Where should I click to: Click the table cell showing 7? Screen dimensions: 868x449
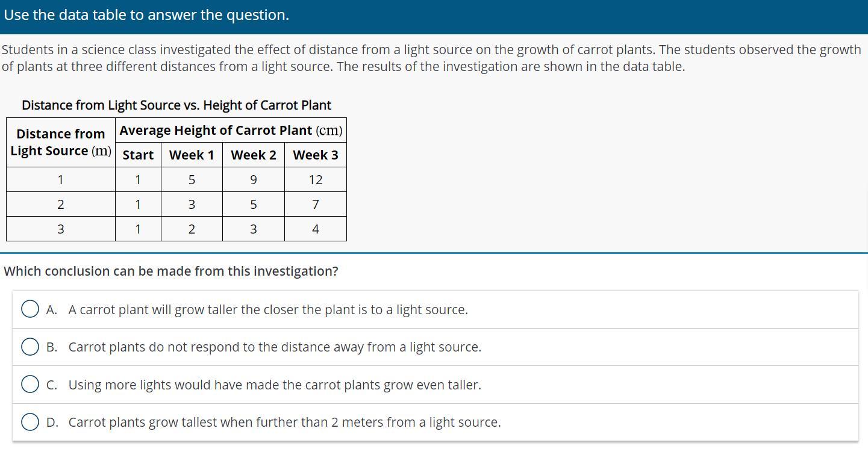tap(315, 205)
